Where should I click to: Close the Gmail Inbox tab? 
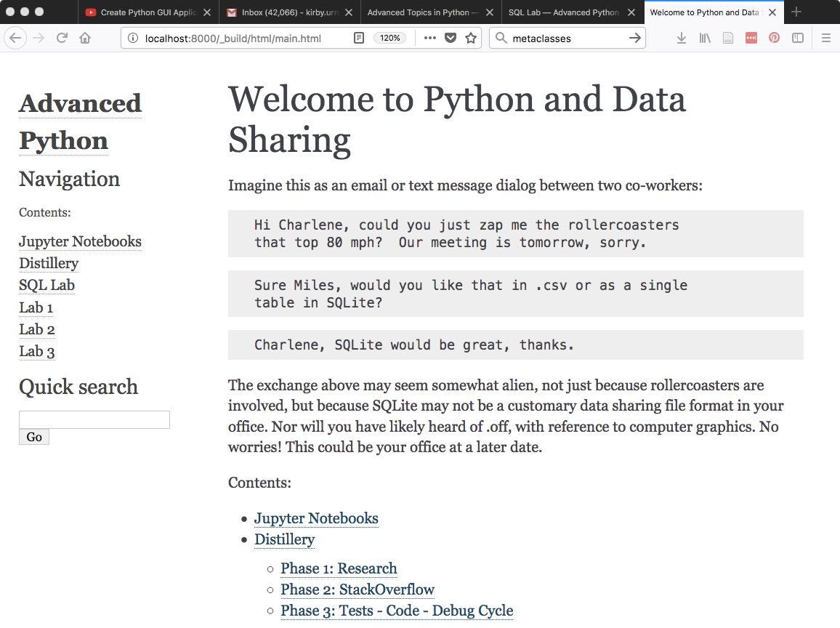pos(349,12)
